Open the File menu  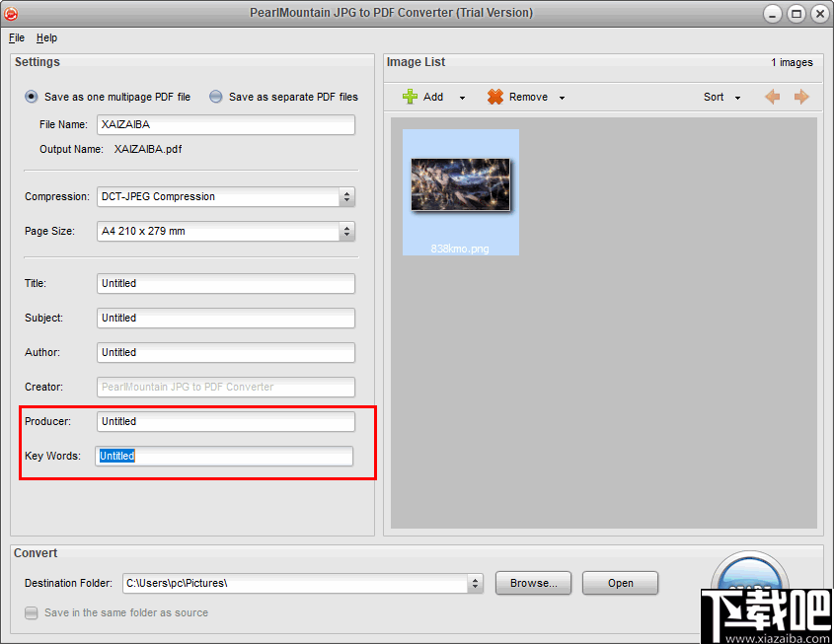point(16,37)
